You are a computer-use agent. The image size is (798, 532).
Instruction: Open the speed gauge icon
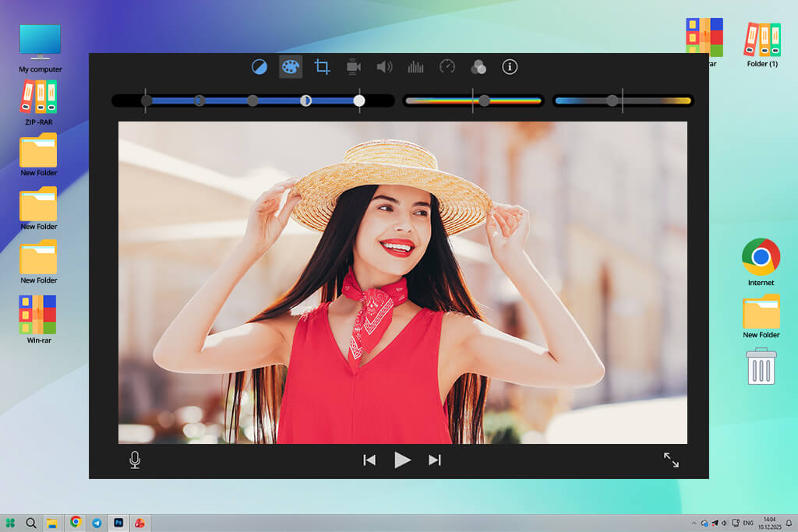[x=447, y=67]
